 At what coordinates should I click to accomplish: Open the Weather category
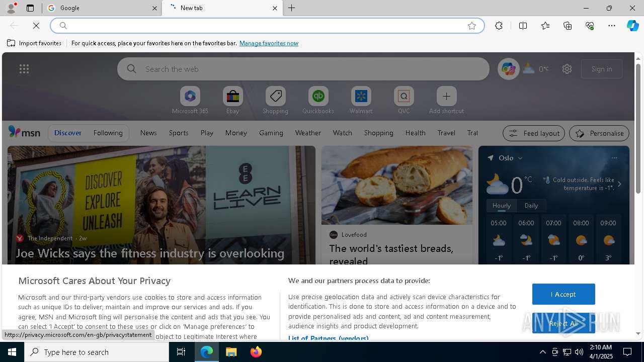click(x=308, y=133)
